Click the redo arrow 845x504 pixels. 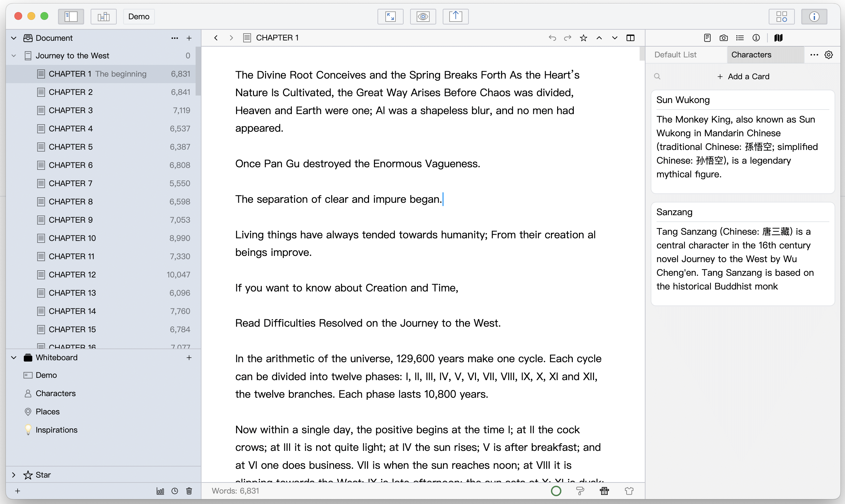(x=568, y=38)
